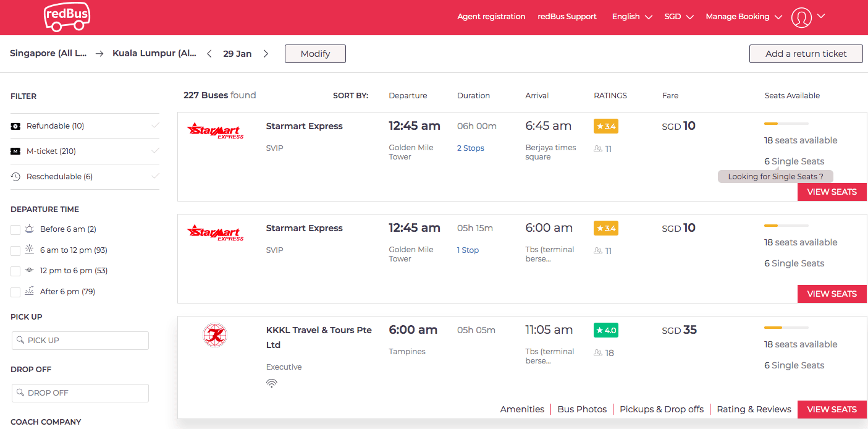Image resolution: width=868 pixels, height=429 pixels.
Task: Click the Singapore origin field
Action: click(48, 54)
